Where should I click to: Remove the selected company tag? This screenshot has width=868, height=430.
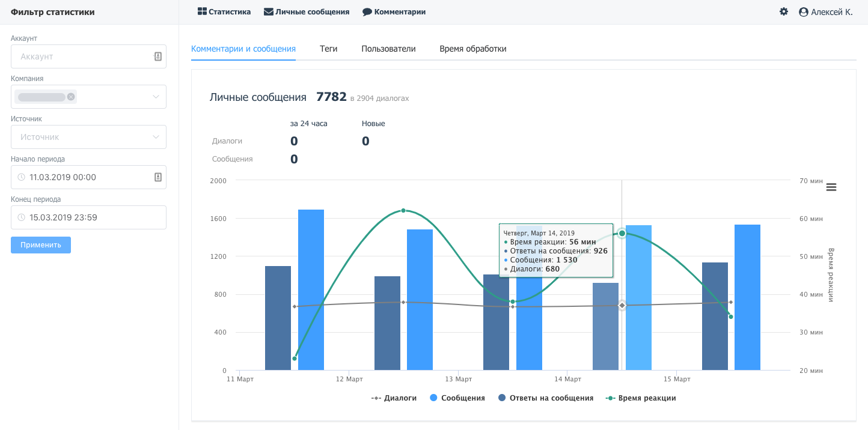(71, 97)
